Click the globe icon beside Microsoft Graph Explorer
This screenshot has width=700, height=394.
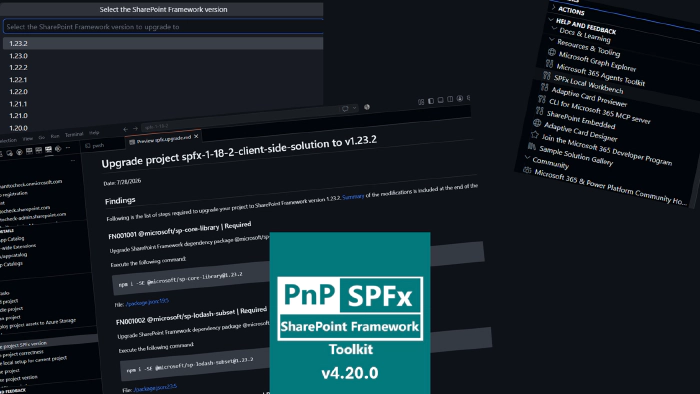[x=552, y=52]
